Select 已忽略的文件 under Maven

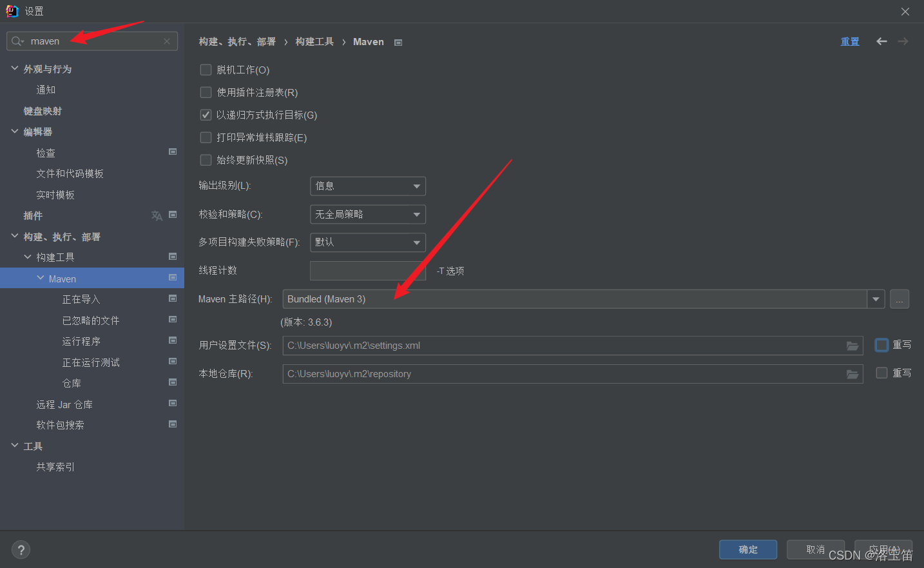click(x=91, y=320)
